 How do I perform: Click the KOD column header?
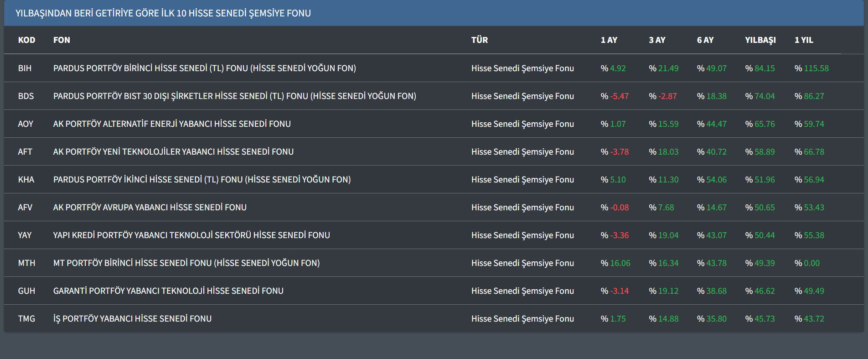click(x=26, y=40)
